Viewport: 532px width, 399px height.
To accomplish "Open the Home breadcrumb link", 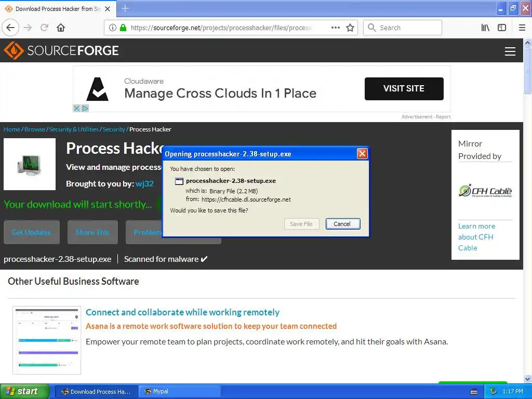I will pos(12,129).
